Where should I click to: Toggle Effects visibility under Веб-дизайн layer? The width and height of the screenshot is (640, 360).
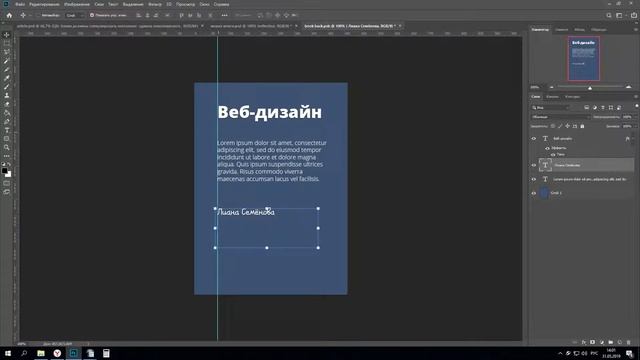point(547,148)
